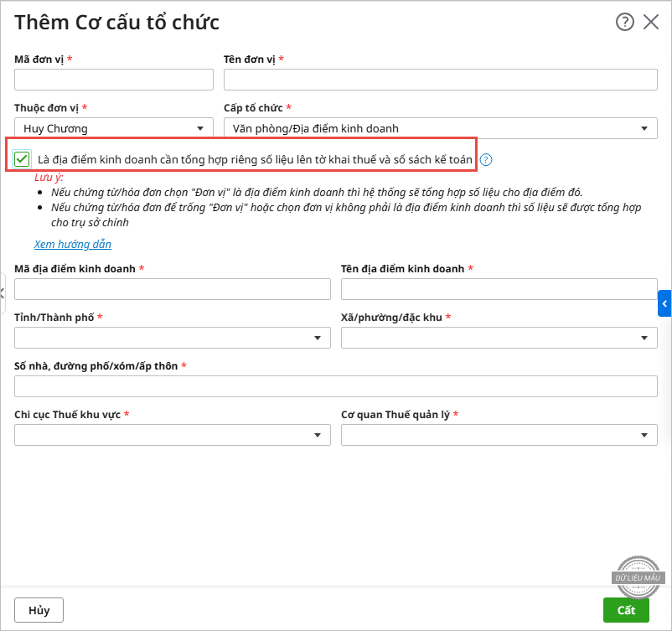Click the info icon beside the checkbox label
Viewport: 672px width, 631px height.
[486, 159]
